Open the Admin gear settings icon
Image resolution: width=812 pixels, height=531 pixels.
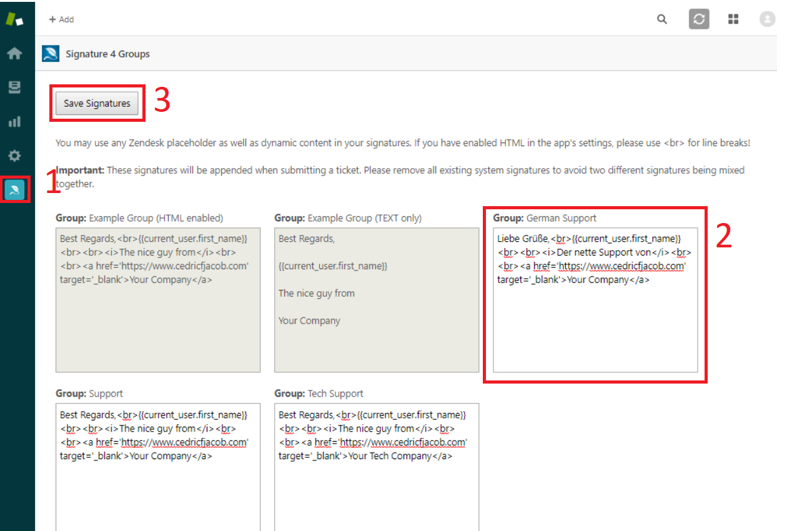coord(14,156)
